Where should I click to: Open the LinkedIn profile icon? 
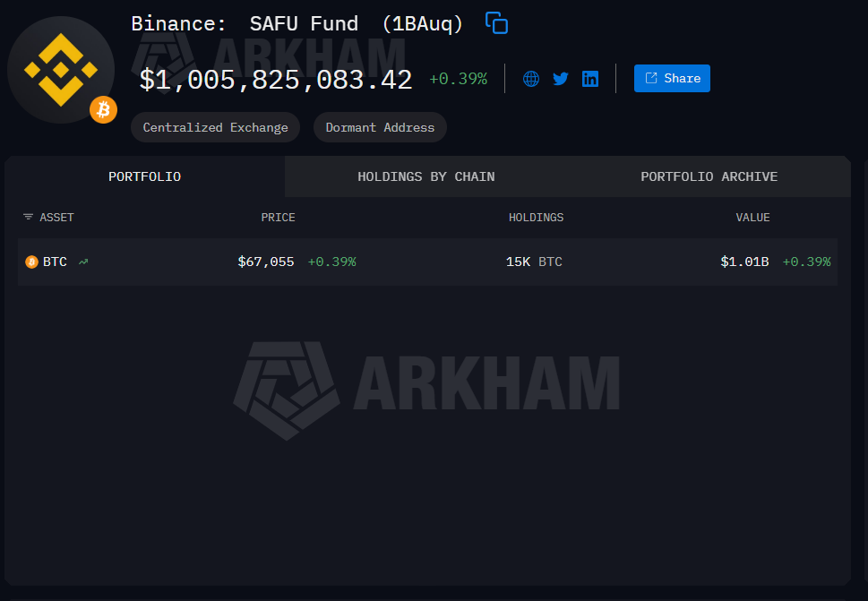tap(589, 78)
